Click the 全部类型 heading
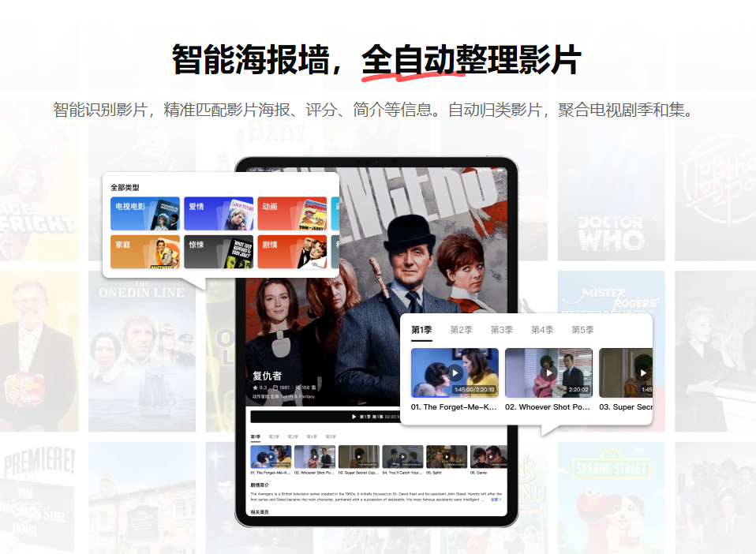The width and height of the screenshot is (756, 554). [x=125, y=188]
